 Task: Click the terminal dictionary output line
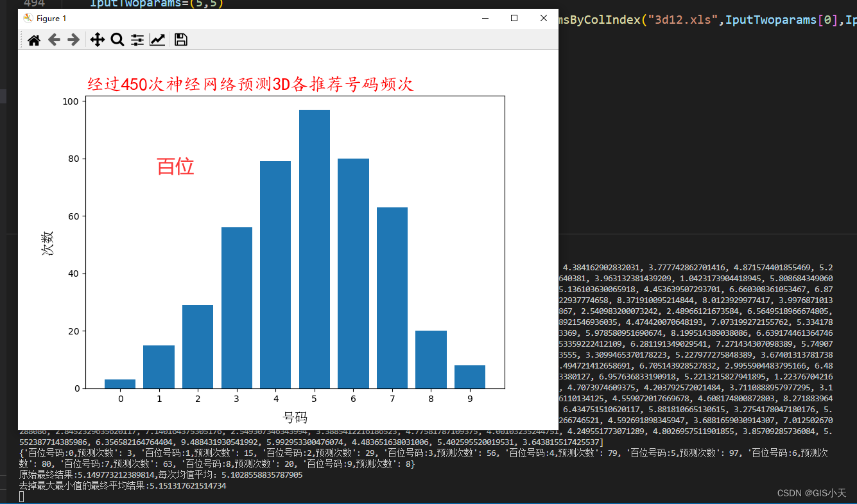(424, 458)
